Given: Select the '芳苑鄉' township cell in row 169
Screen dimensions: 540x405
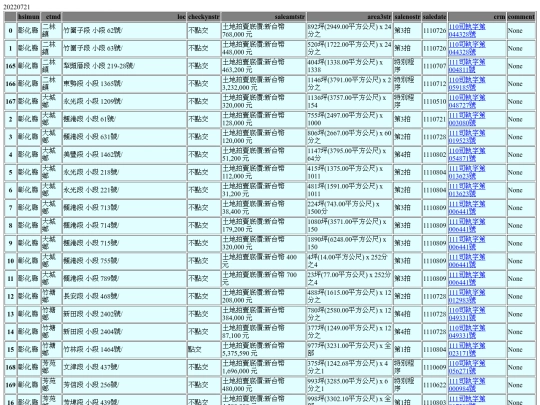Looking at the screenshot, I should point(51,385).
